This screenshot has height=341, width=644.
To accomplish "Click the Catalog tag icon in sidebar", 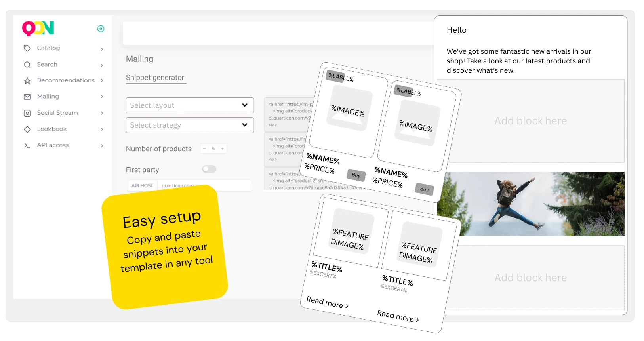I will point(27,48).
